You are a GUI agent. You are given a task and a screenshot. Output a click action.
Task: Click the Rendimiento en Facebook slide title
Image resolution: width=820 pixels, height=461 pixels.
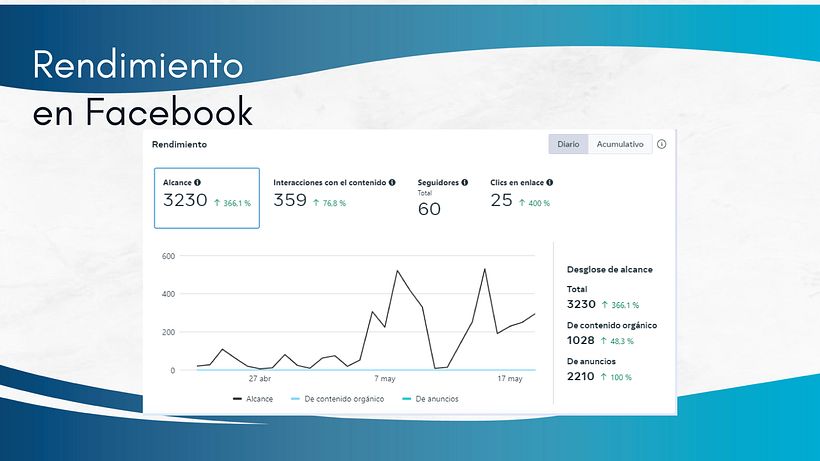coord(143,88)
